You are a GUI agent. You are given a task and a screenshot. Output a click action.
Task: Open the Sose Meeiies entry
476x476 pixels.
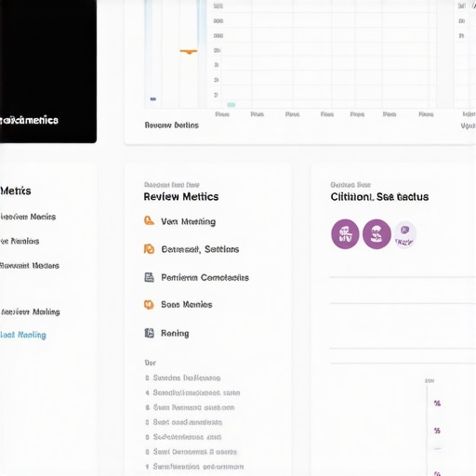pos(187,305)
